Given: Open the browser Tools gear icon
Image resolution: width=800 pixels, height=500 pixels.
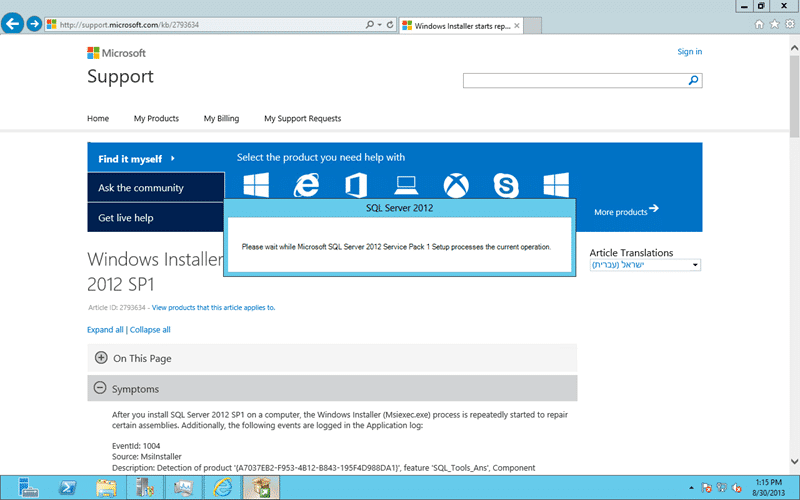Looking at the screenshot, I should [790, 24].
